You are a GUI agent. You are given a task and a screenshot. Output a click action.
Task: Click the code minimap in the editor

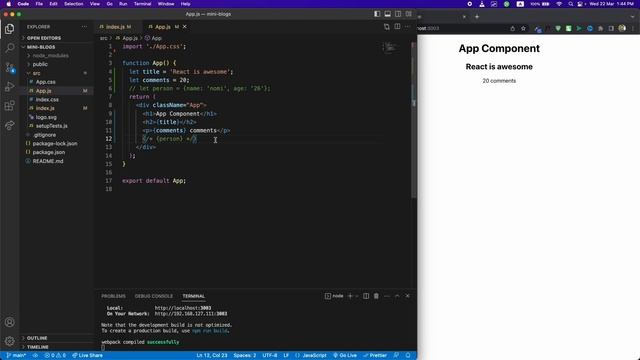(x=391, y=48)
